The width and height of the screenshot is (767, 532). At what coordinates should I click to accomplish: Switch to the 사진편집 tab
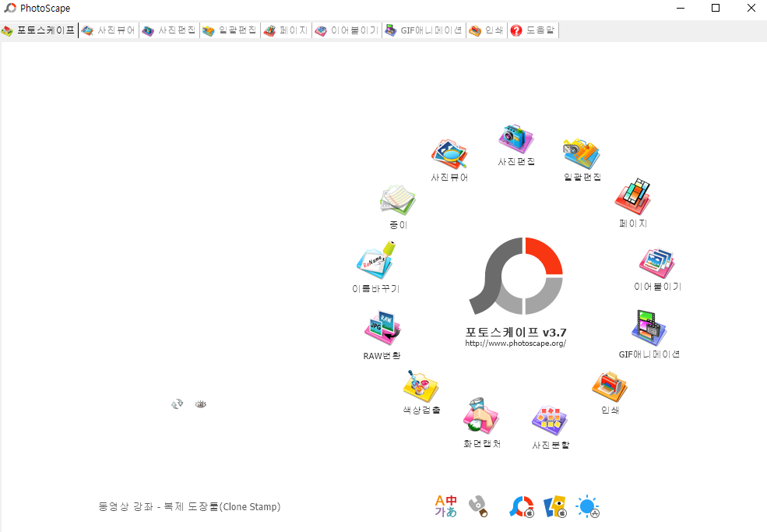click(x=169, y=30)
